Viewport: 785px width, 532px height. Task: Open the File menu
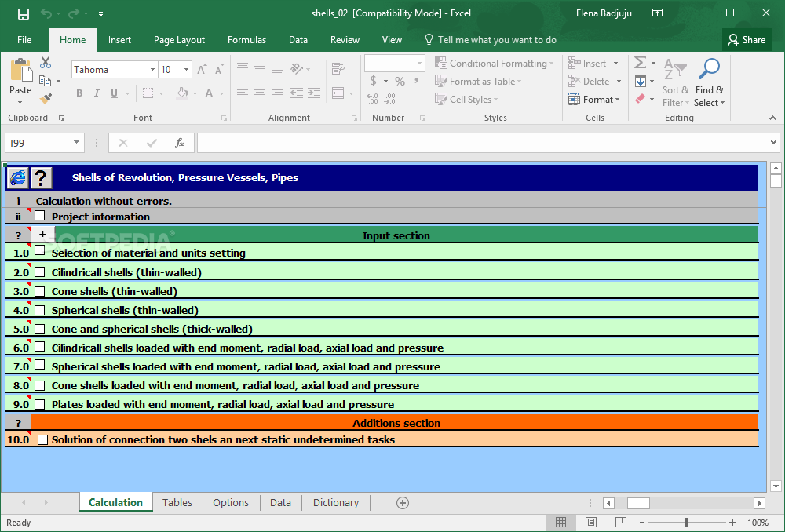(x=24, y=40)
